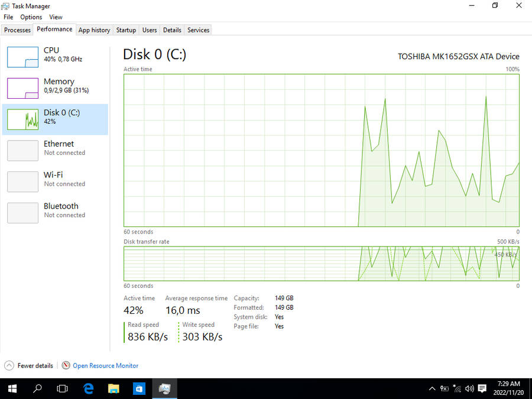The width and height of the screenshot is (532, 399).
Task: Switch to the App history tab
Action: (94, 30)
